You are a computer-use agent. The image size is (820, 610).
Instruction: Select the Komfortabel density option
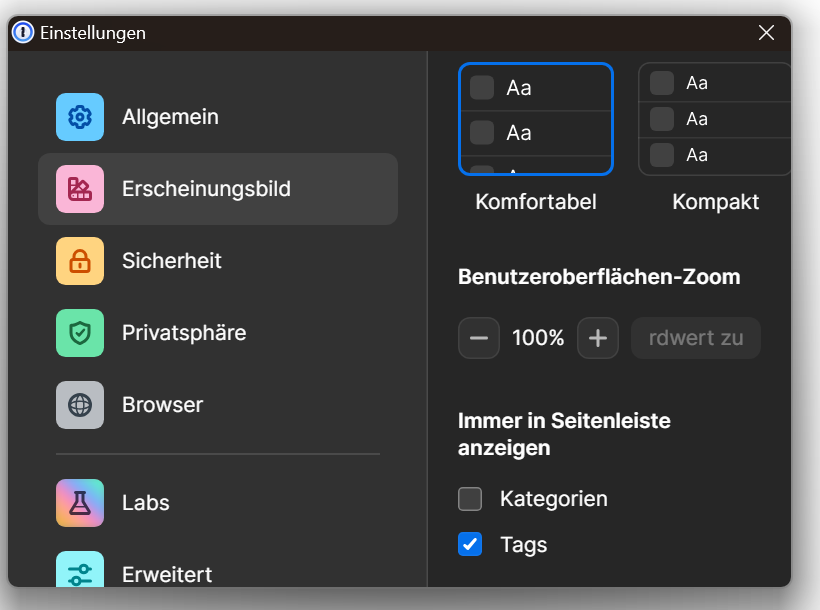point(535,119)
